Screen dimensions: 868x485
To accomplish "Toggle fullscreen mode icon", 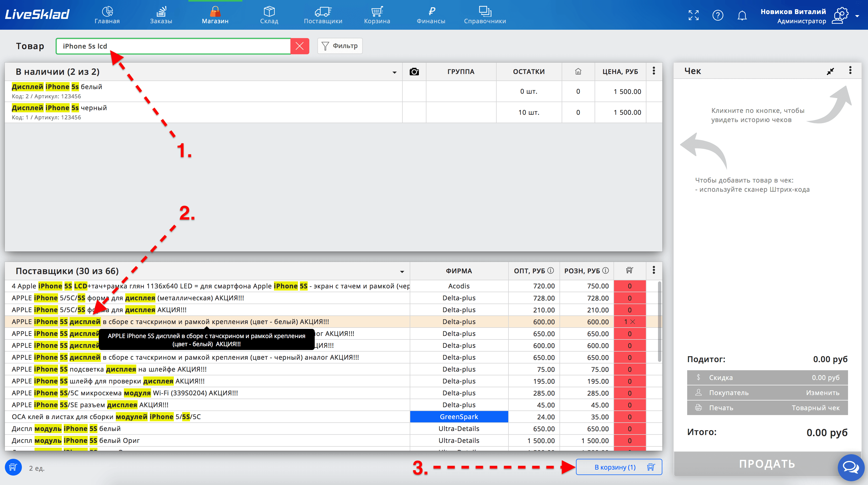I will pos(693,15).
